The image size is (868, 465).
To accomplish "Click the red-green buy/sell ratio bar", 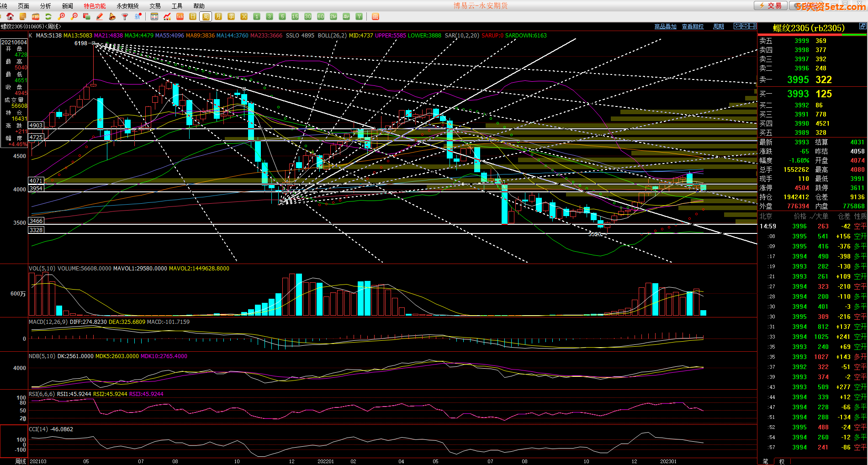I will pyautogui.click(x=812, y=34).
